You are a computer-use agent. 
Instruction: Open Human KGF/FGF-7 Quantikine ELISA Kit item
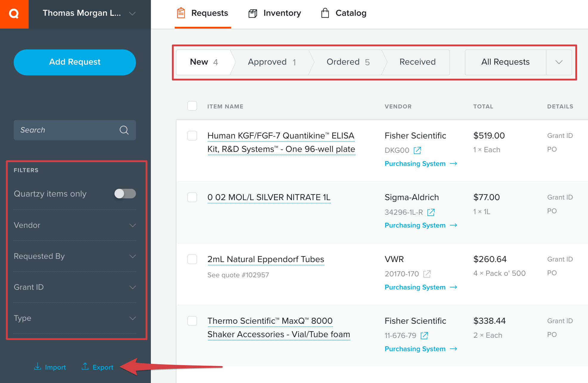[x=281, y=142]
